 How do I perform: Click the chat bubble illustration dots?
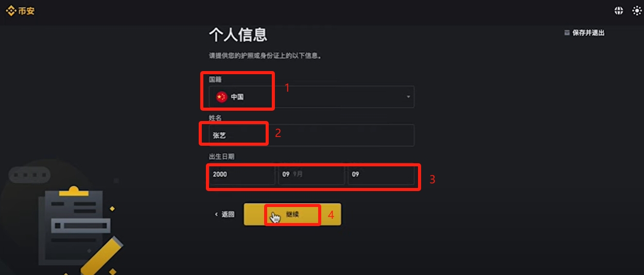[29, 176]
